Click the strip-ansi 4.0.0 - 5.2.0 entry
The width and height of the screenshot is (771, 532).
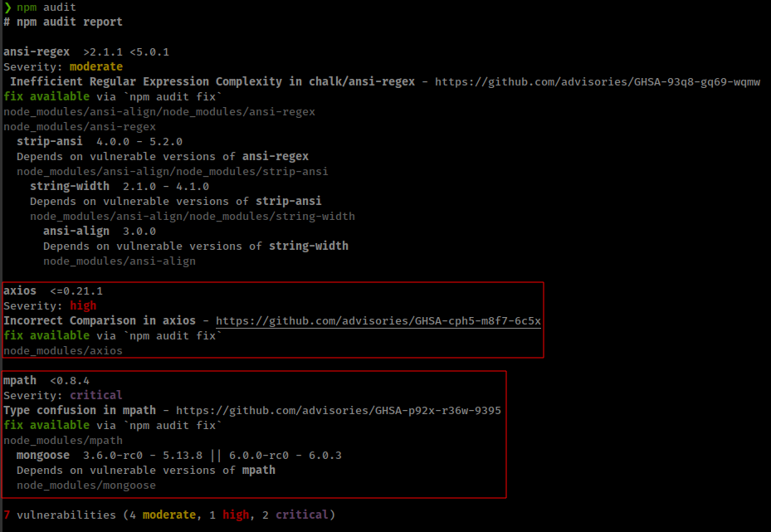click(100, 142)
